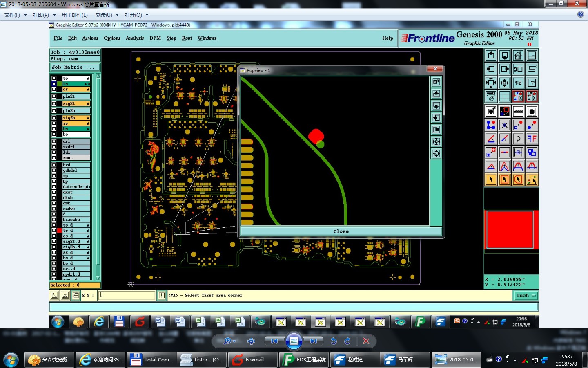
Task: Open the zoom magnifier dropdown in Photo Viewer
Action: click(230, 341)
